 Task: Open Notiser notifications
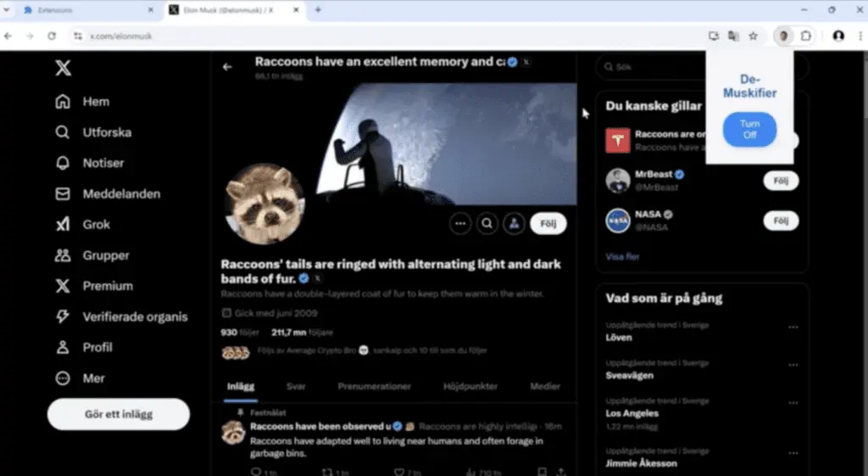(90, 163)
